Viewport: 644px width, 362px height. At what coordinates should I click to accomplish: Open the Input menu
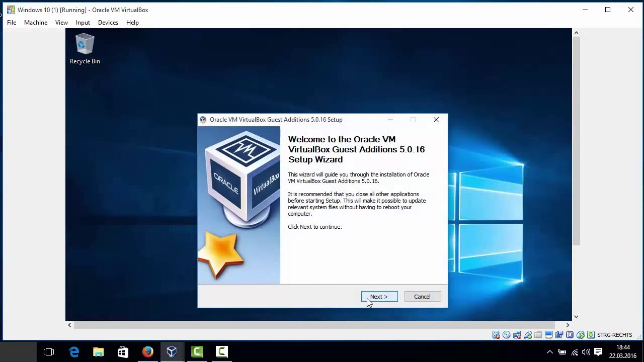tap(83, 23)
